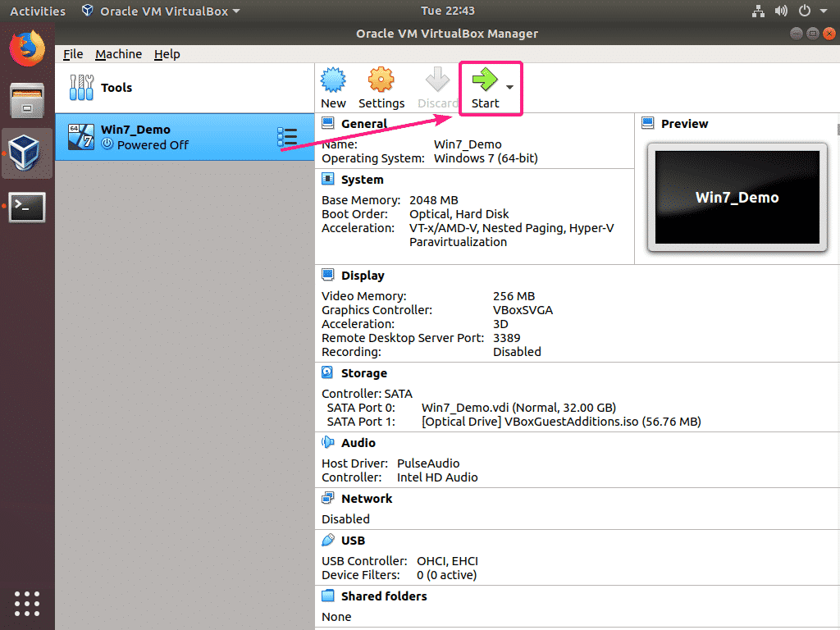Open the File menu
This screenshot has width=840, height=630.
coord(73,54)
